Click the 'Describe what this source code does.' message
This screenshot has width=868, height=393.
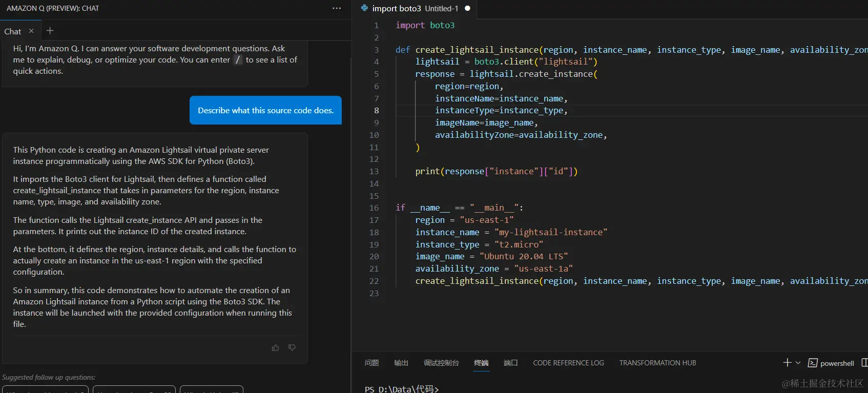pos(265,110)
